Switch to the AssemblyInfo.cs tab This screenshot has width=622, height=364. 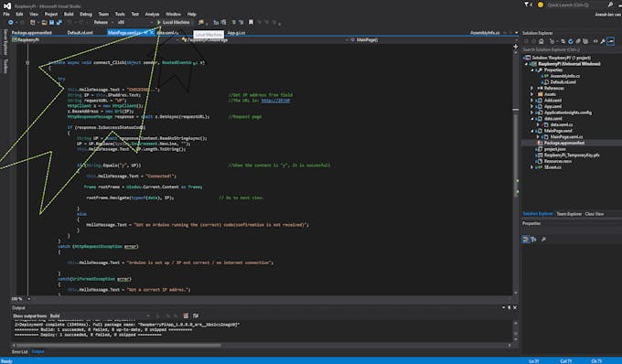tap(485, 33)
